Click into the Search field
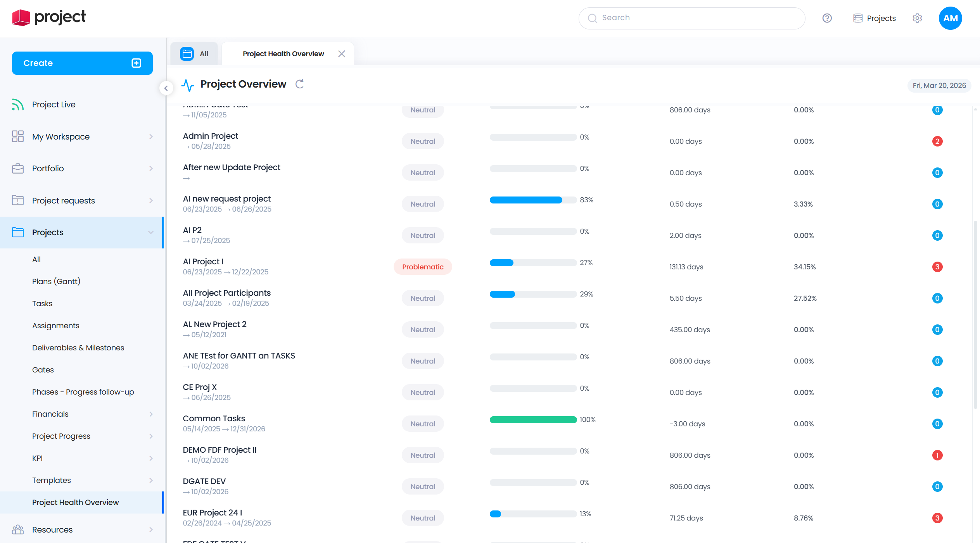This screenshot has width=980, height=543. (x=691, y=18)
